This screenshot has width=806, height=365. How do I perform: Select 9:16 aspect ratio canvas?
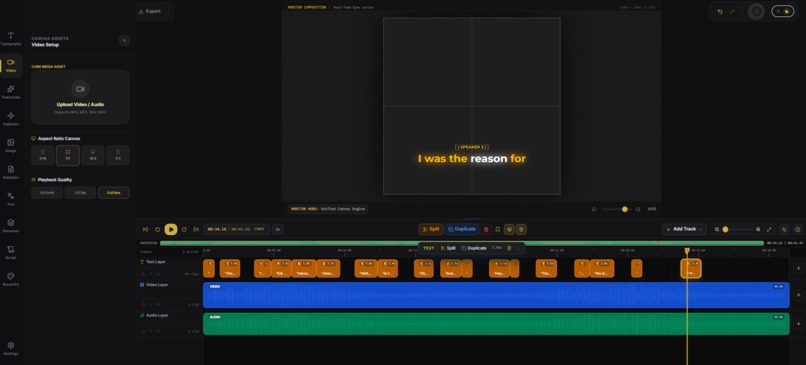43,155
